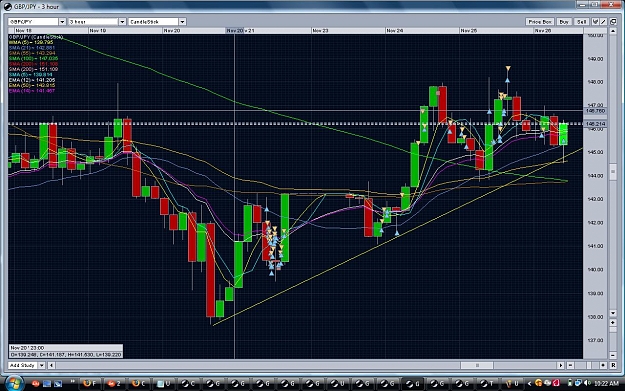Click the Nov 25 date header
Viewport: 625px width, 391px height.
pyautogui.click(x=468, y=31)
